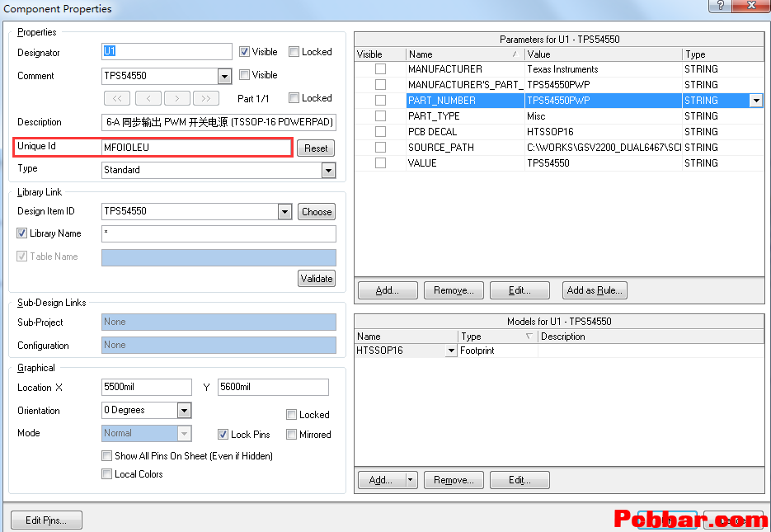Sort parameters by Visible column header
This screenshot has width=771, height=532.
tap(380, 54)
